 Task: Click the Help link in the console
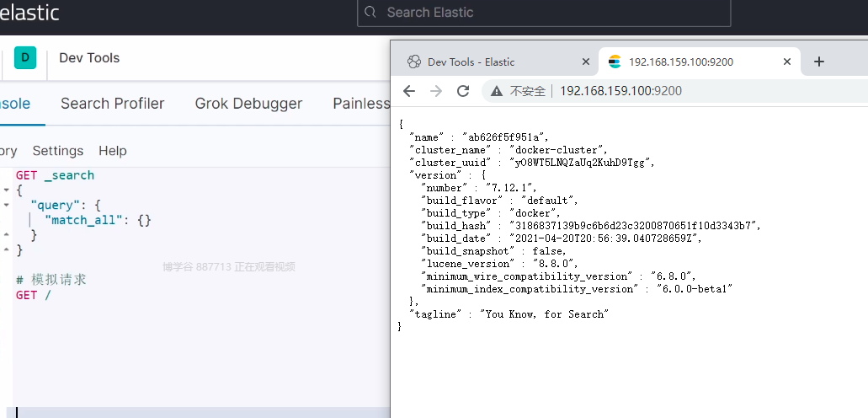tap(113, 151)
